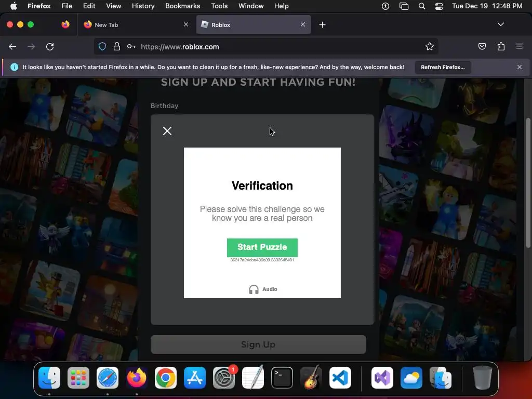The width and height of the screenshot is (532, 399).
Task: Open the Bookmarks menu
Action: point(182,6)
